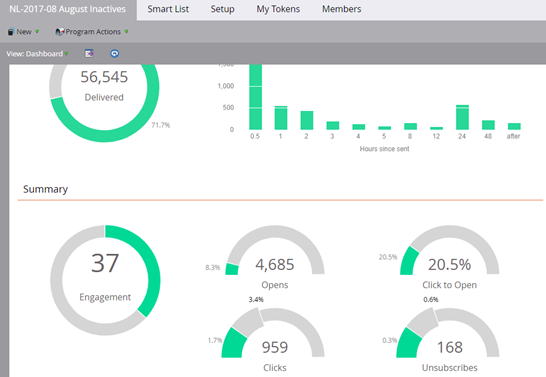
Task: Open the Setup tab
Action: (222, 9)
